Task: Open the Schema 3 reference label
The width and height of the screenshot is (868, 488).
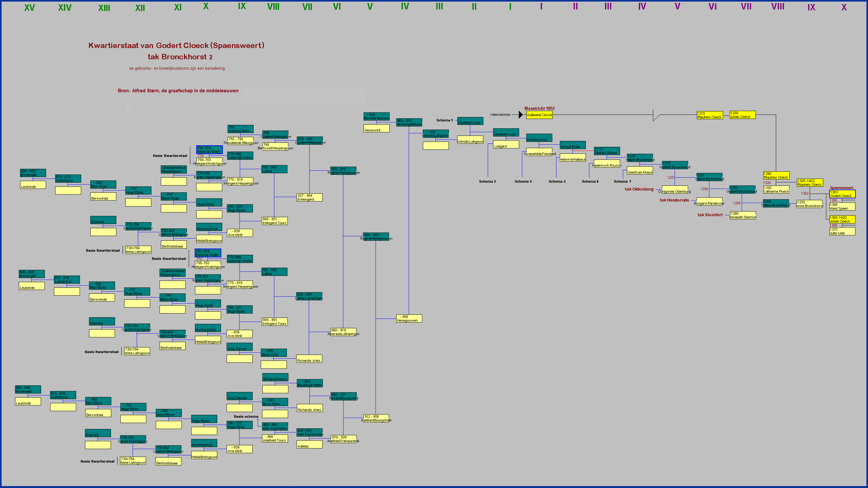Action: (487, 181)
